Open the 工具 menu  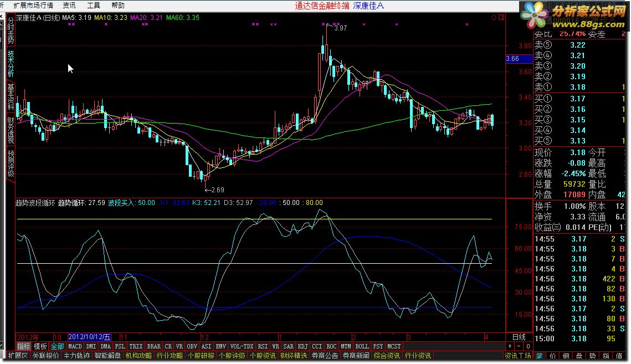94,5
